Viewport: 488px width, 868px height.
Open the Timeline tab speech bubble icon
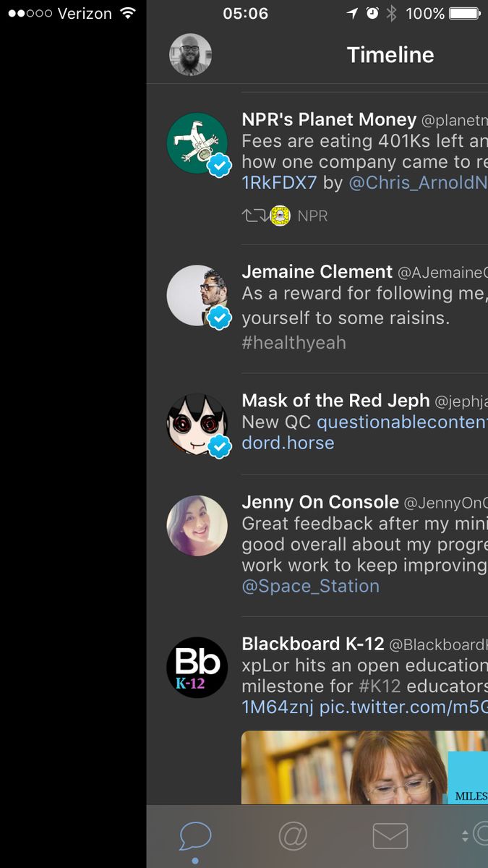click(195, 837)
